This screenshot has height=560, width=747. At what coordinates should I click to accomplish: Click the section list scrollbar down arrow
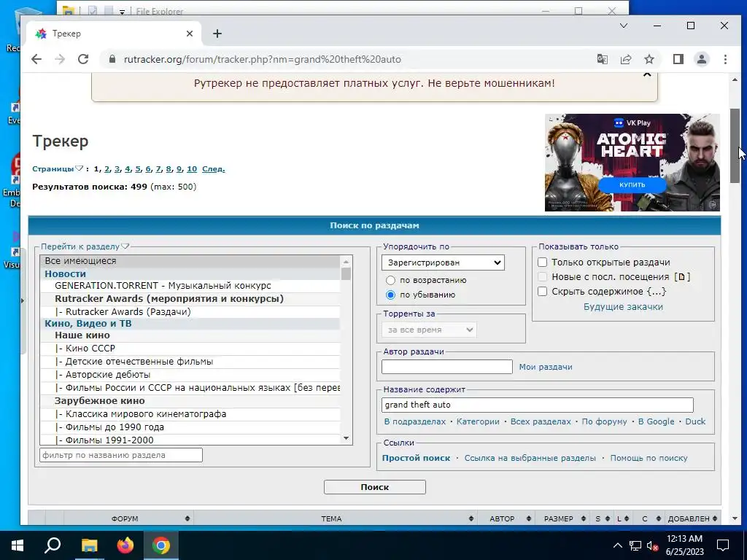click(x=347, y=438)
